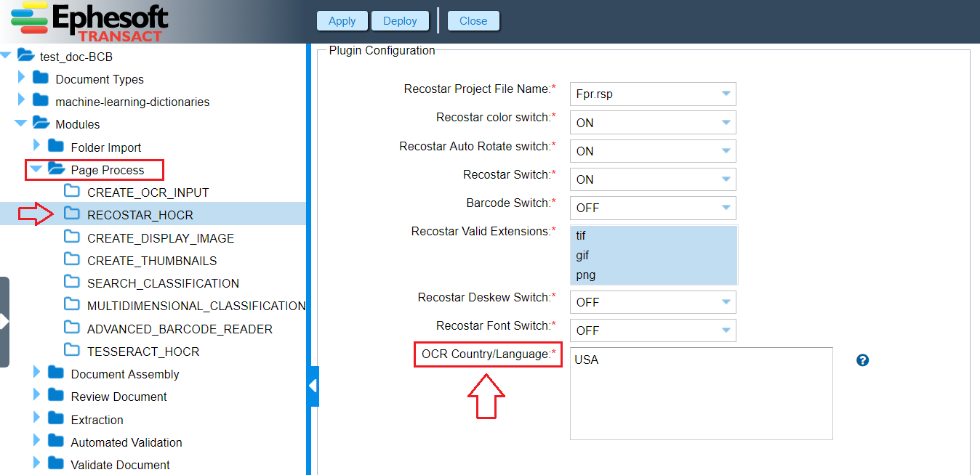Click Review Document folder icon

(56, 396)
